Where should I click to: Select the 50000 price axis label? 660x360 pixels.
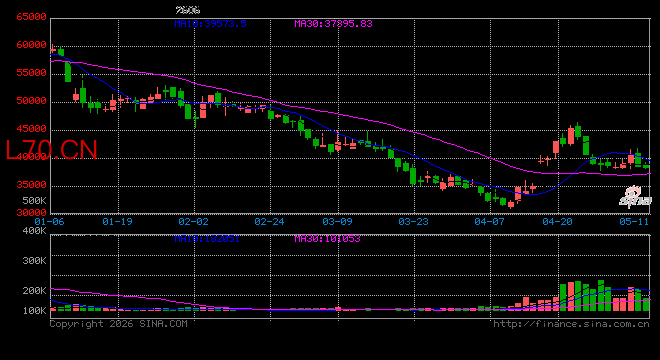[31, 101]
